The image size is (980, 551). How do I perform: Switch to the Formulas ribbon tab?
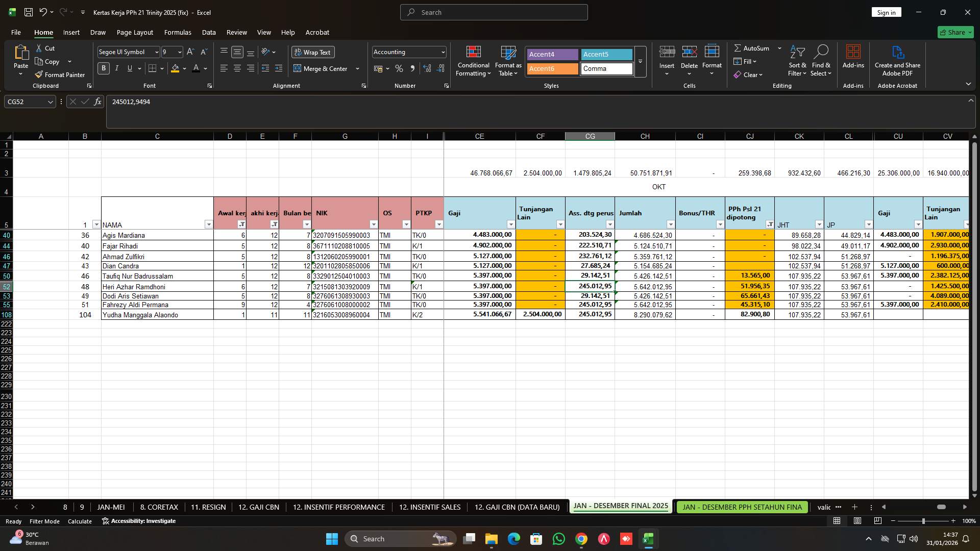click(x=177, y=32)
